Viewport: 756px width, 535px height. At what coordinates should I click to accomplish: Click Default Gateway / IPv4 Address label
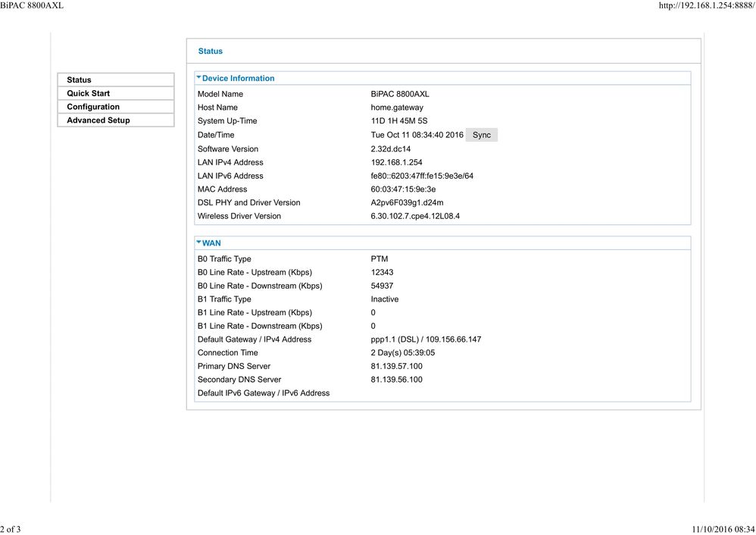coord(255,339)
